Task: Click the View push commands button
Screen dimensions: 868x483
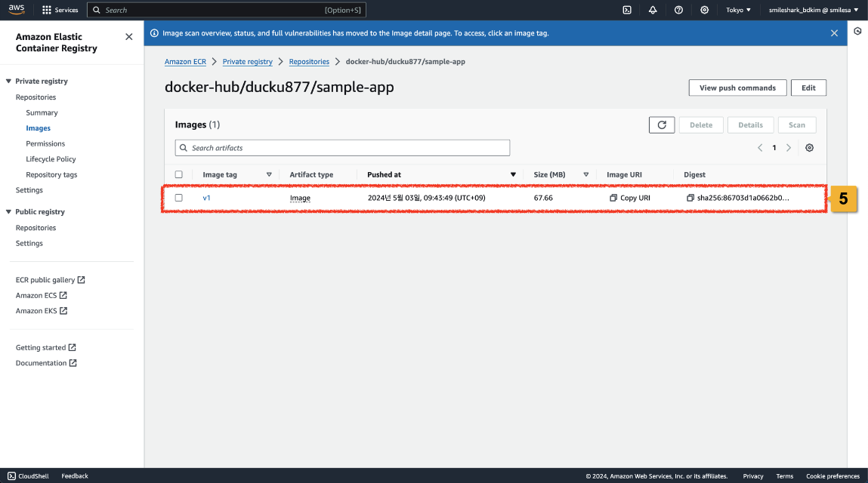Action: point(737,88)
